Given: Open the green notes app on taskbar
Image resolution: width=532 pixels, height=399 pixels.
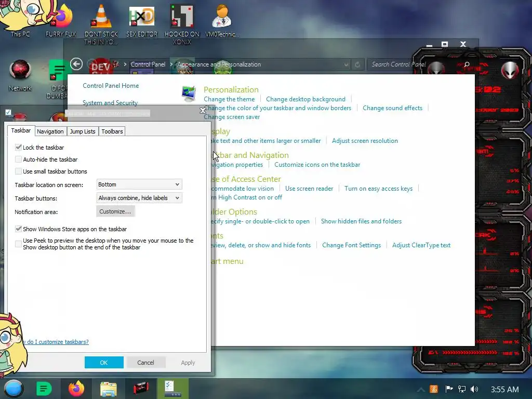Looking at the screenshot, I should tap(44, 389).
